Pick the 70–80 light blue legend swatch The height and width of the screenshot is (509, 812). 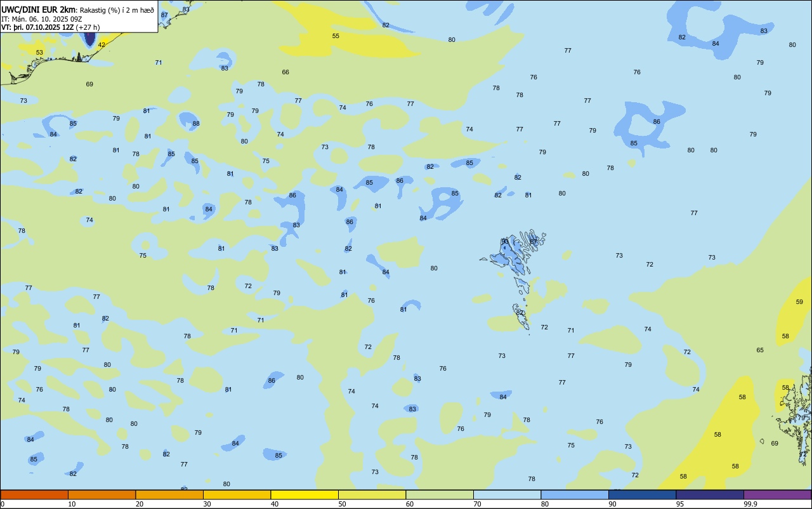click(x=507, y=494)
